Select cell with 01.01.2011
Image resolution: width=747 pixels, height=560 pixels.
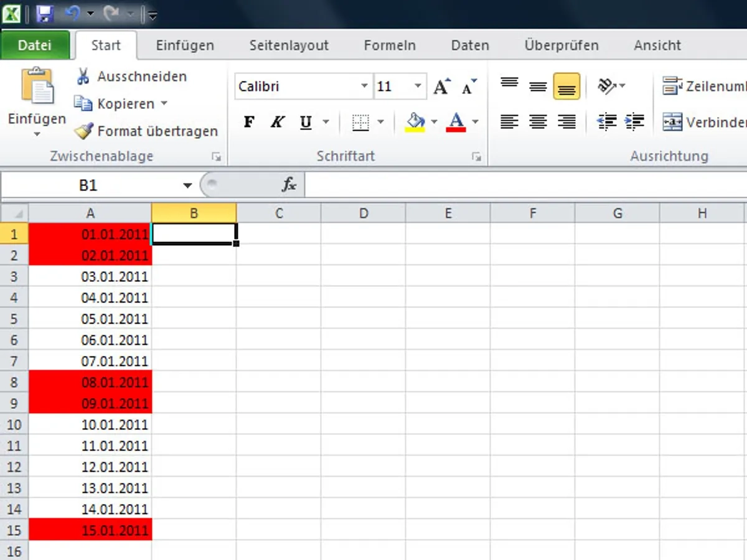tap(90, 235)
